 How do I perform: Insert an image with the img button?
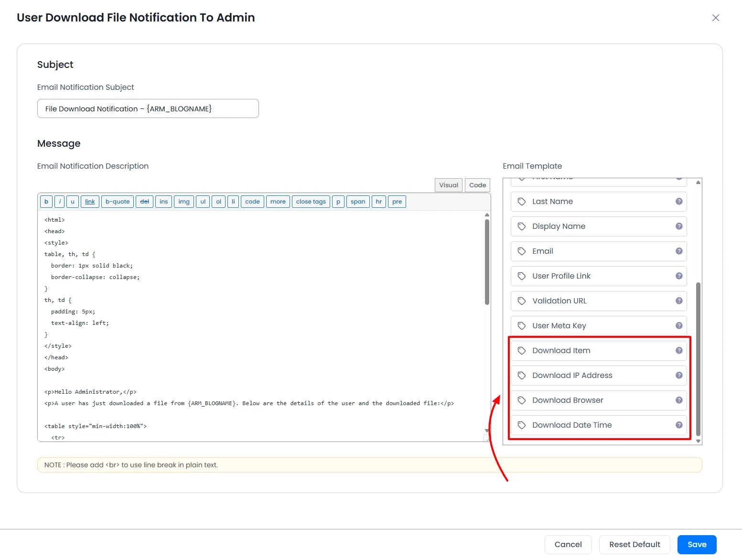coord(183,201)
